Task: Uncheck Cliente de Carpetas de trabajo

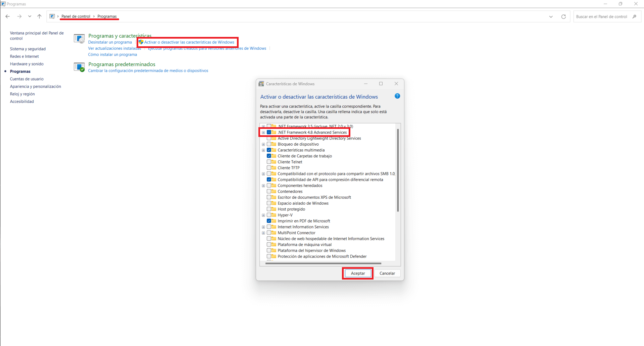Action: click(269, 156)
